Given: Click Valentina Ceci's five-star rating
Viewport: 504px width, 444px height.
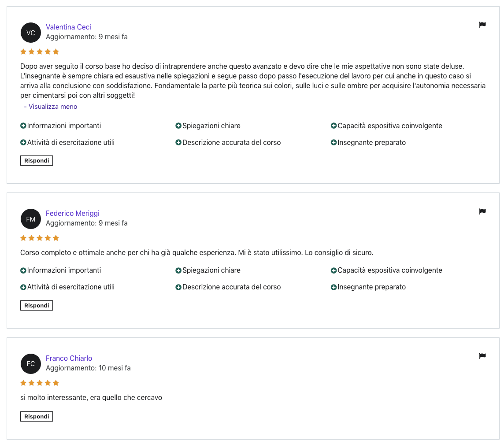Looking at the screenshot, I should 40,52.
